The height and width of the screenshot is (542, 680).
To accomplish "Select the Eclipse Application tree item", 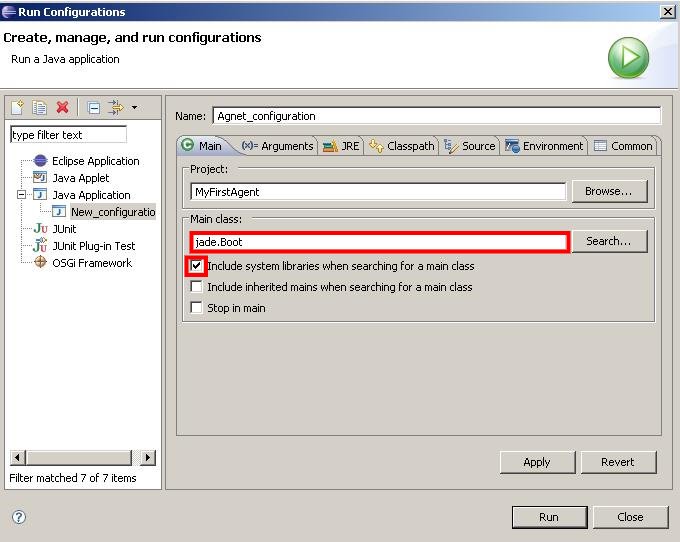I will coord(95,161).
